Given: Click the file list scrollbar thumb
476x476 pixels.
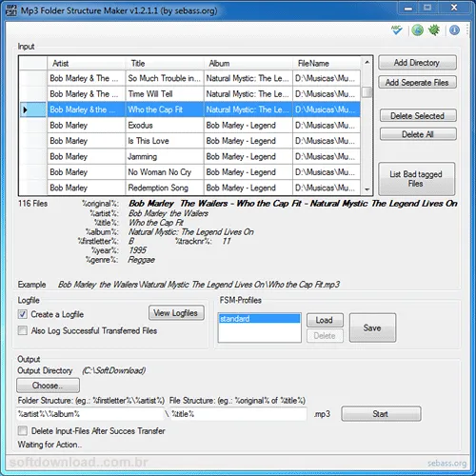Looking at the screenshot, I should coord(367,92).
